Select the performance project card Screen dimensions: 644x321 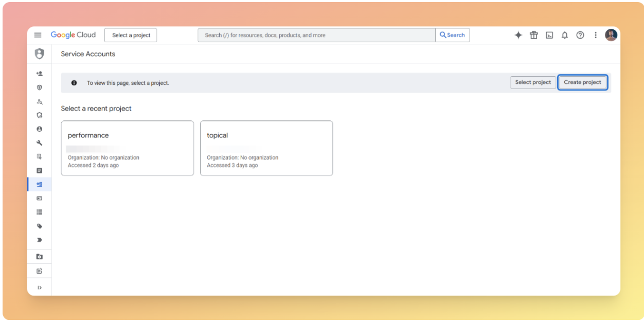tap(127, 148)
